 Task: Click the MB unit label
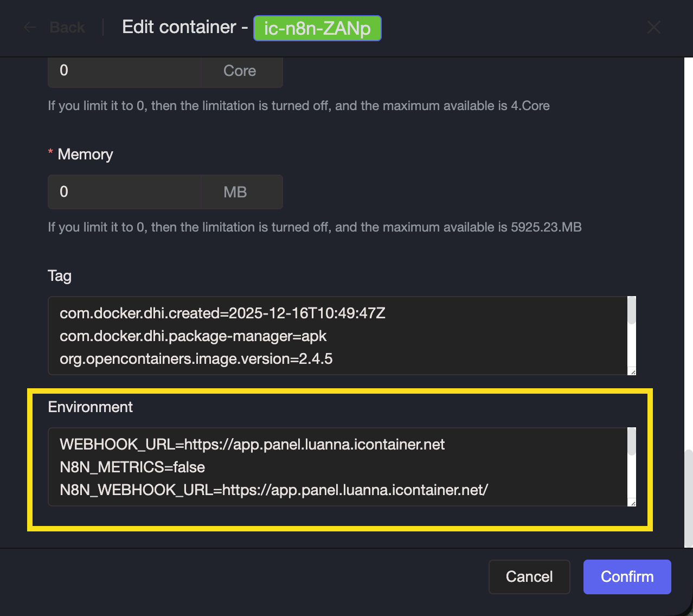(235, 192)
